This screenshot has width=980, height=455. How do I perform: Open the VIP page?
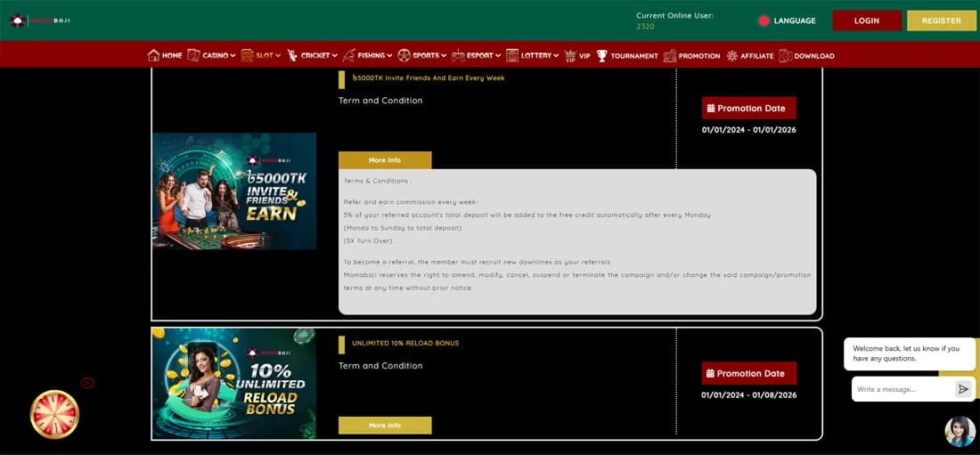(577, 55)
